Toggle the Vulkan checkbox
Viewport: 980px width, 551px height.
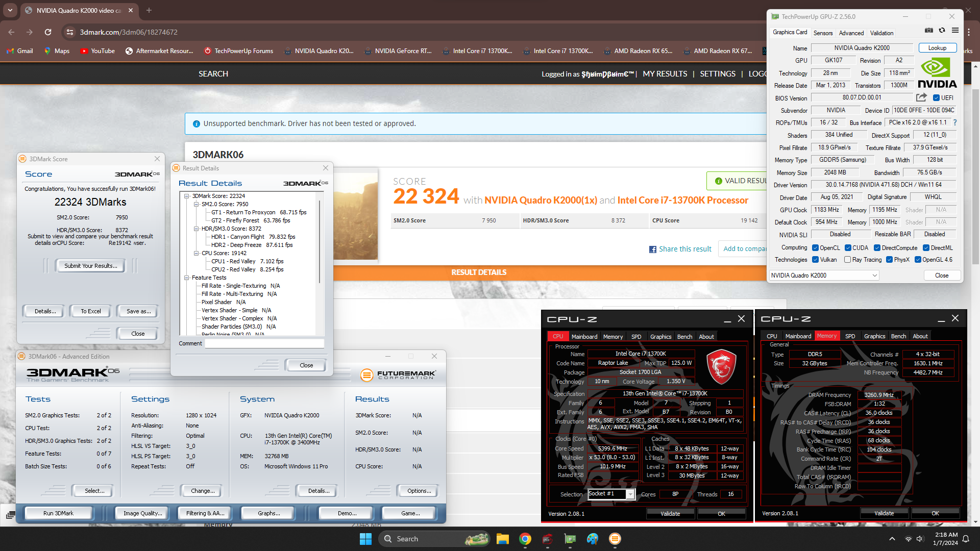[x=815, y=260]
